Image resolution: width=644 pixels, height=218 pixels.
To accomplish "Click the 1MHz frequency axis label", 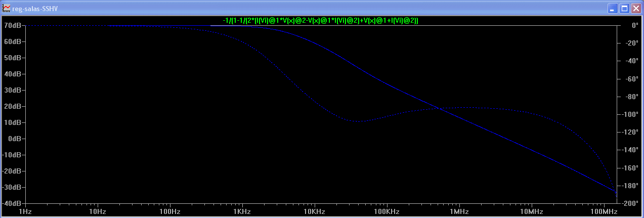I will pyautogui.click(x=459, y=211).
